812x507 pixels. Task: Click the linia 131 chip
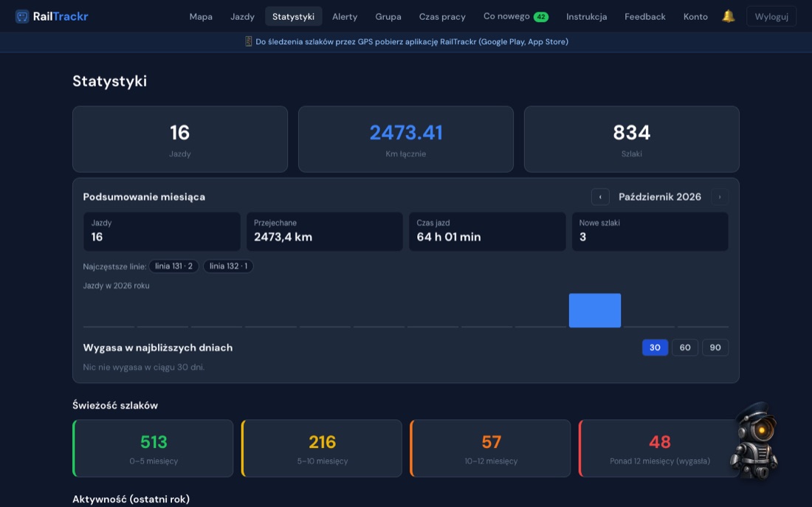click(x=173, y=266)
